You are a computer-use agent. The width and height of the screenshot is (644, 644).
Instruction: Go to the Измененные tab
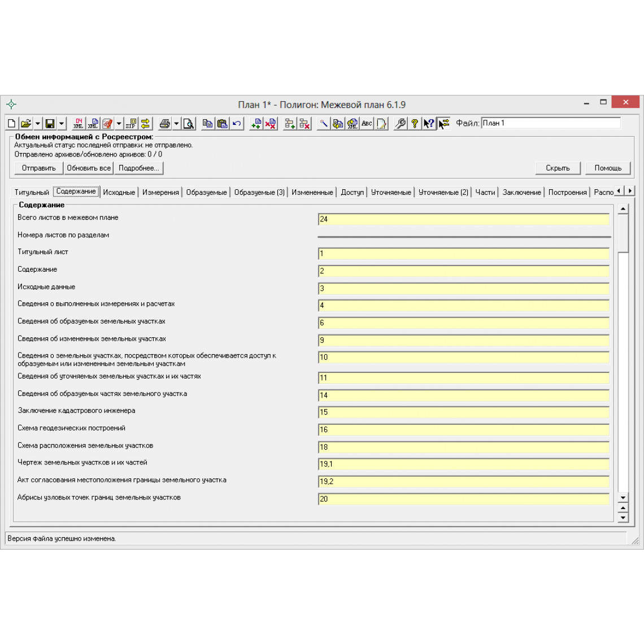[x=312, y=192]
